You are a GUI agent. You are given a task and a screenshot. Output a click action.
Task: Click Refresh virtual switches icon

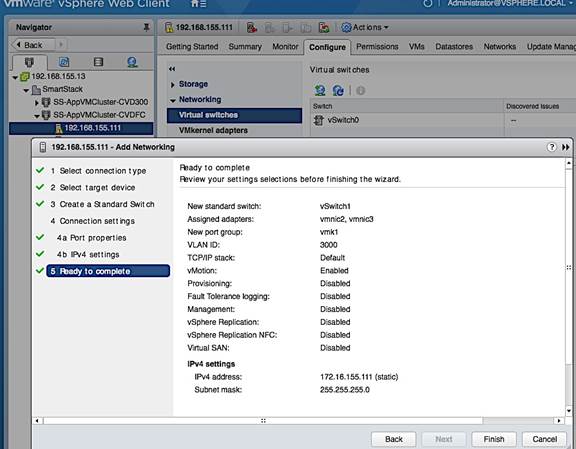338,90
